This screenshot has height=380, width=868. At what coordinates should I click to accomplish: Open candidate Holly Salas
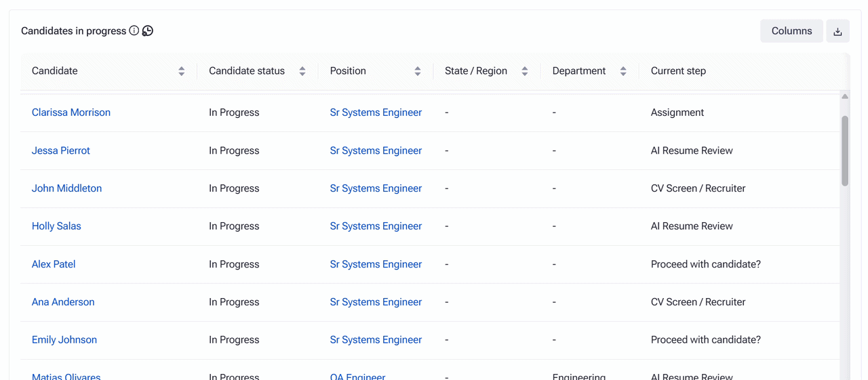coord(56,226)
